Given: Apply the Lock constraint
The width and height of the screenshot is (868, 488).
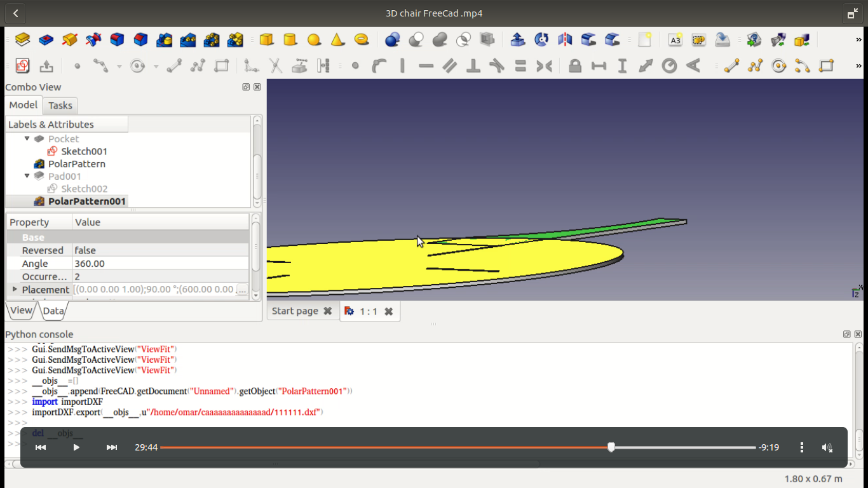Looking at the screenshot, I should click(x=575, y=65).
